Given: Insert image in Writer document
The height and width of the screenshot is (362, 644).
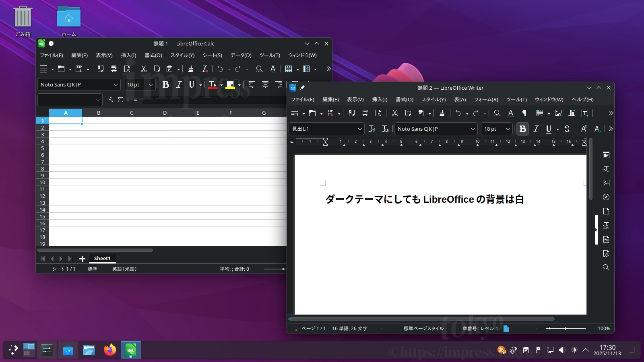Looking at the screenshot, I should coord(558,113).
